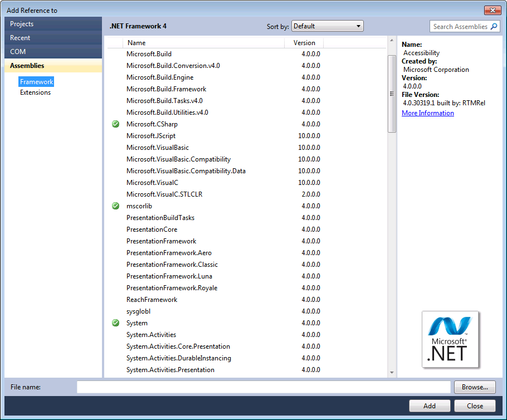The width and height of the screenshot is (507, 420).
Task: Select PresentationFramework.Classic assembly
Action: [x=172, y=265]
